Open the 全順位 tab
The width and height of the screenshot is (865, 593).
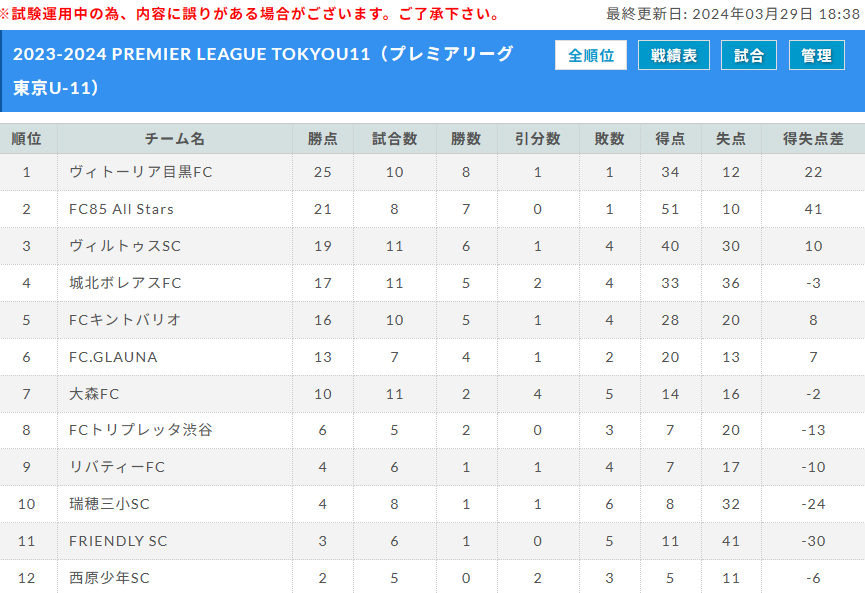(591, 55)
